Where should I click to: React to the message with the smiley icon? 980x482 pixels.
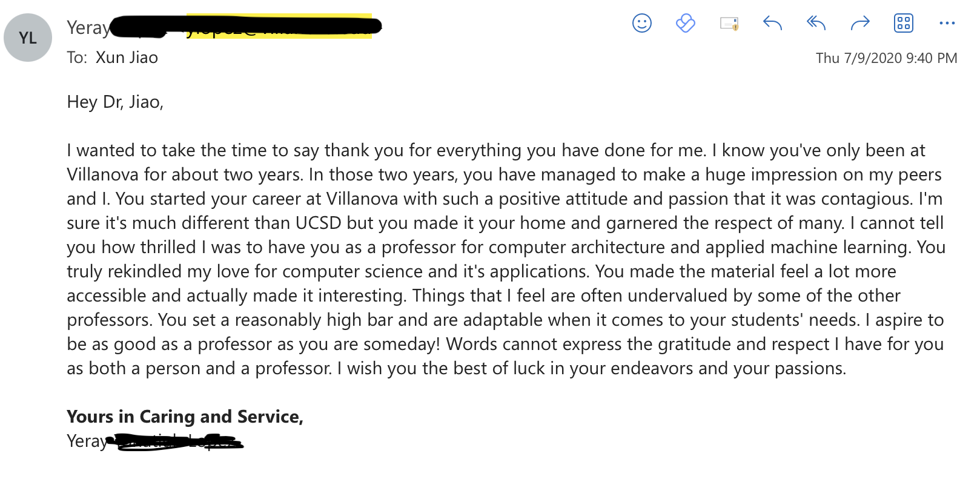641,24
